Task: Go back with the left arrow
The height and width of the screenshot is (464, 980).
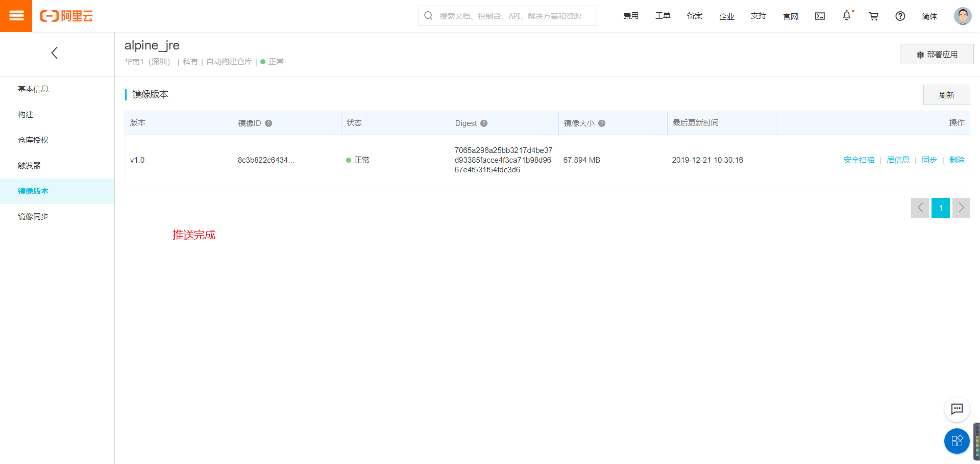Action: coord(55,53)
